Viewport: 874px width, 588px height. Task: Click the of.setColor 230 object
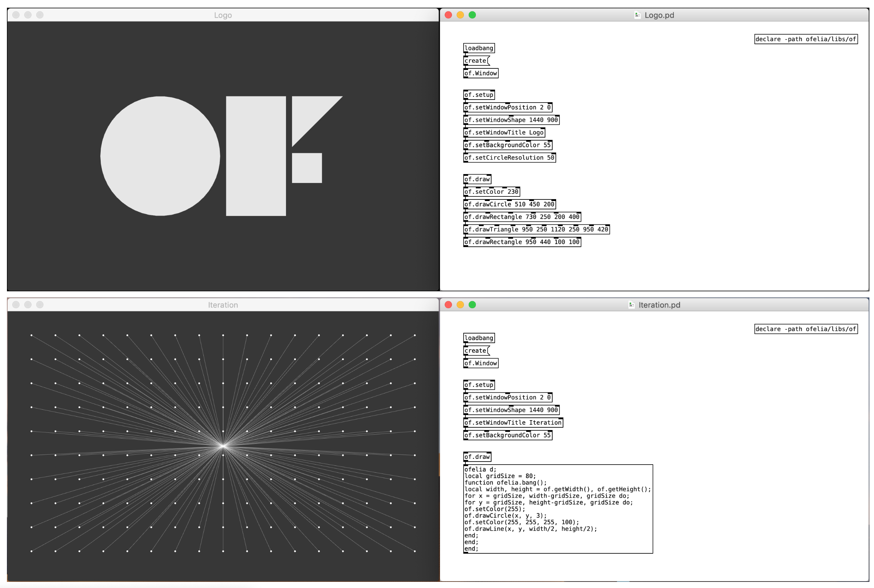(x=492, y=192)
